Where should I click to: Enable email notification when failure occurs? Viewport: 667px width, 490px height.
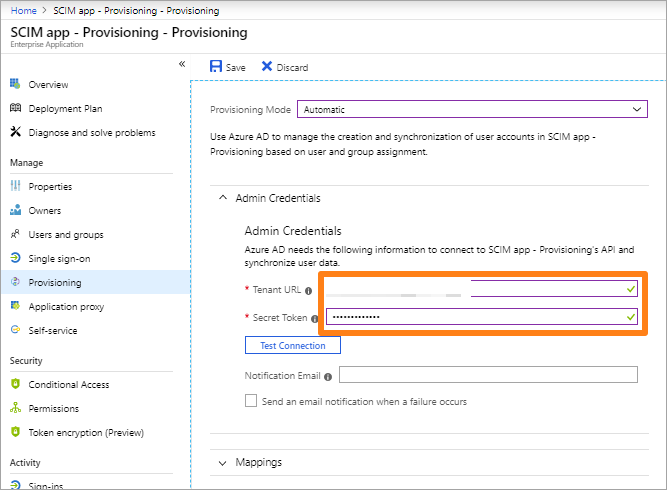[x=251, y=401]
